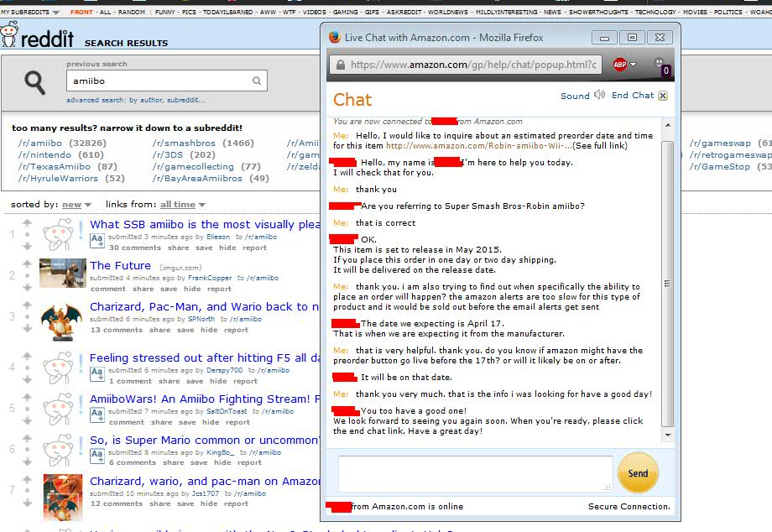Open the /r/gameswap subreddit filter
The height and width of the screenshot is (532, 772).
tap(730, 143)
